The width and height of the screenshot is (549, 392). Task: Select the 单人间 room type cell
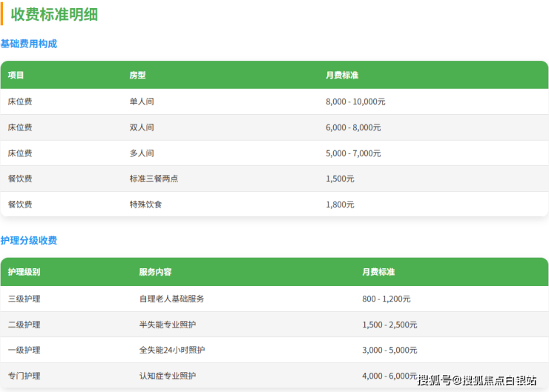[142, 102]
